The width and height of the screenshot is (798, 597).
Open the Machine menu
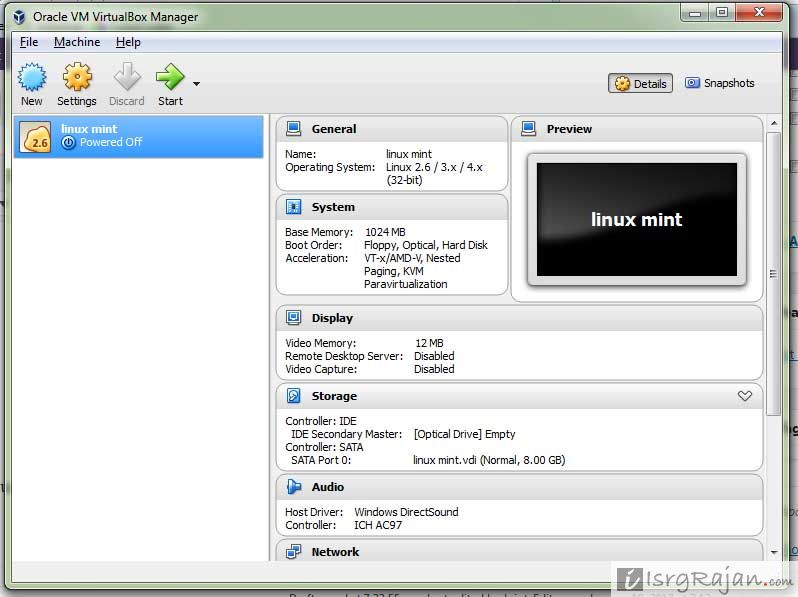77,42
